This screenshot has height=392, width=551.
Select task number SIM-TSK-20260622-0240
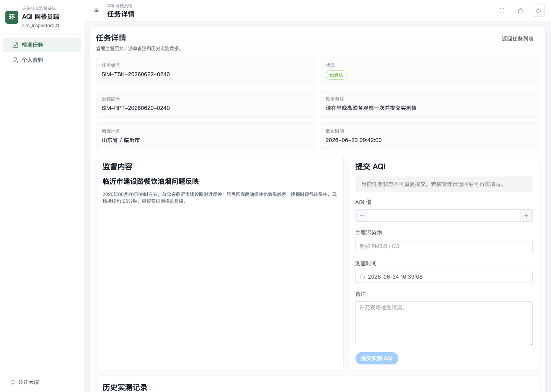click(x=136, y=74)
